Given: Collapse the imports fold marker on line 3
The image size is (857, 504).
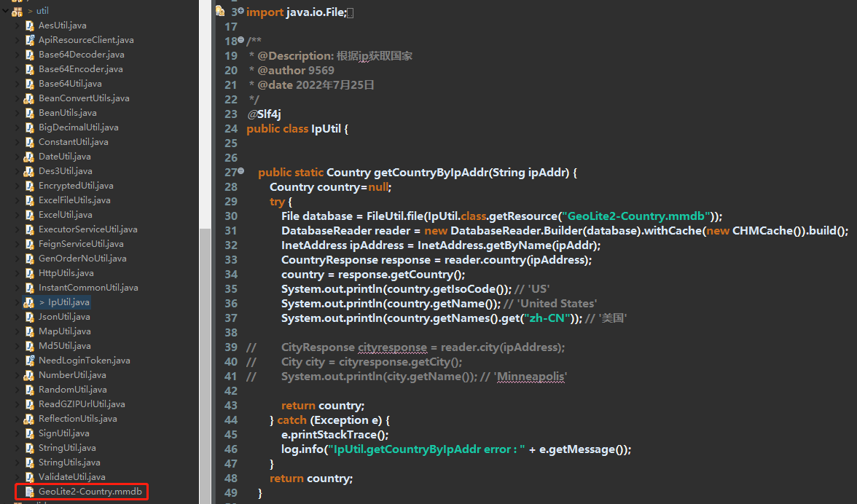Looking at the screenshot, I should pyautogui.click(x=240, y=11).
